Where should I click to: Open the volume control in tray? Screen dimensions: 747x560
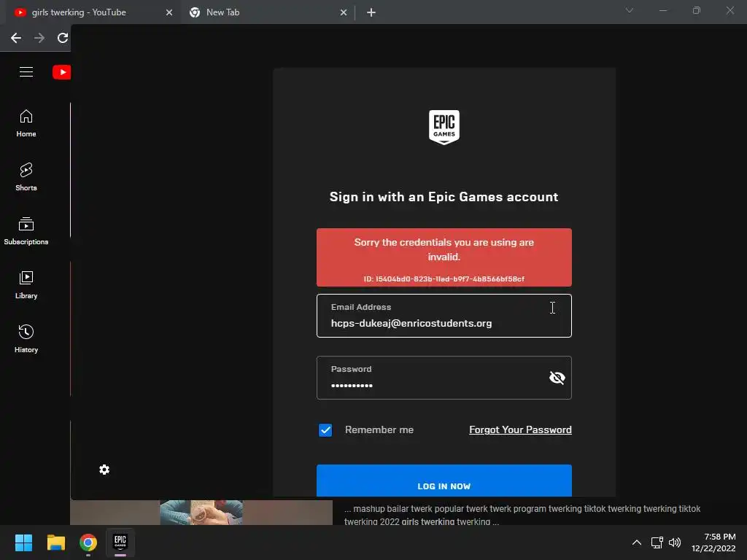point(675,542)
